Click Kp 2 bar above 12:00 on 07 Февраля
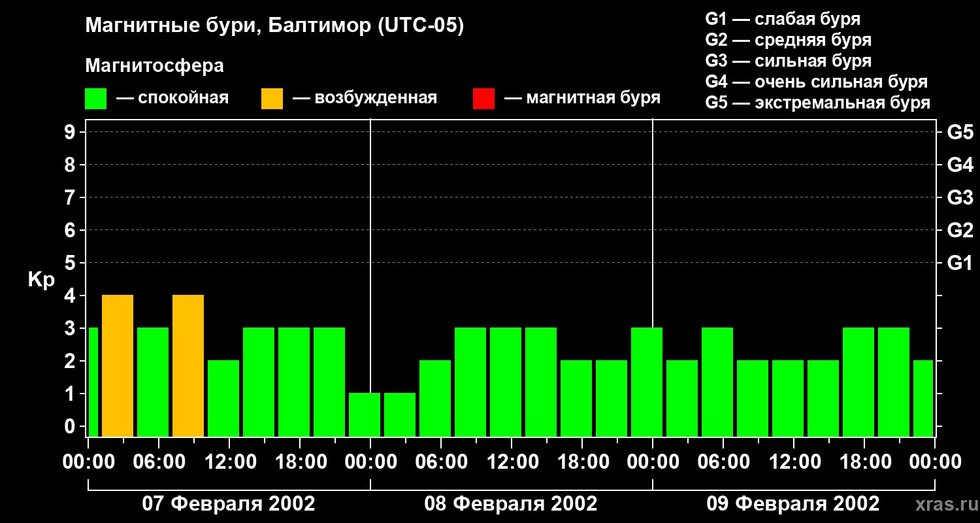The width and height of the screenshot is (980, 523). [x=223, y=398]
